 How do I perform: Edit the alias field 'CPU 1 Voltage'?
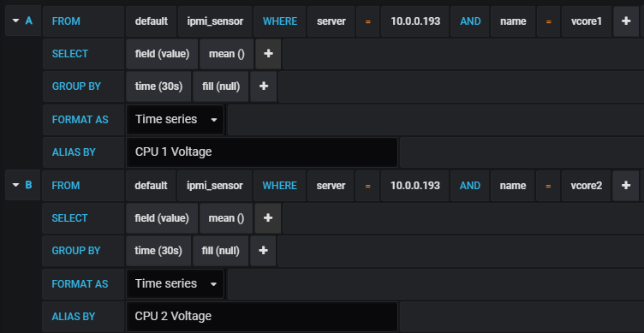(262, 152)
